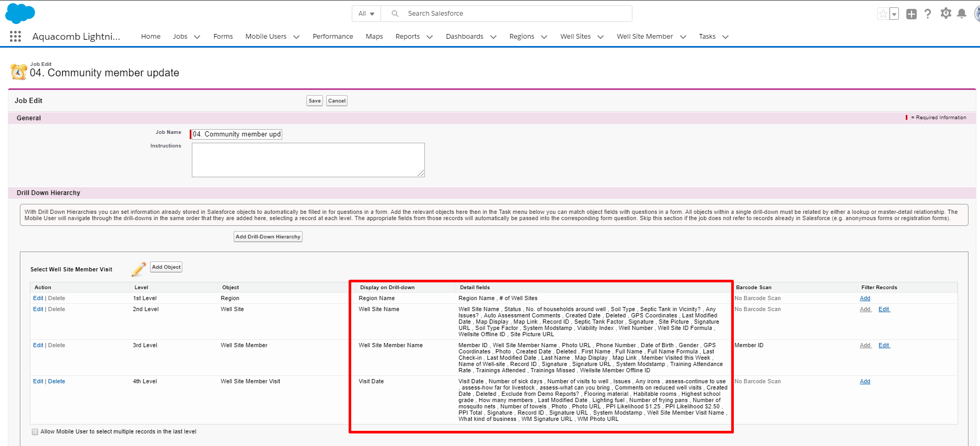Screen dimensions: 980x446
Task: Edit filter records for Well Site row
Action: (x=884, y=309)
